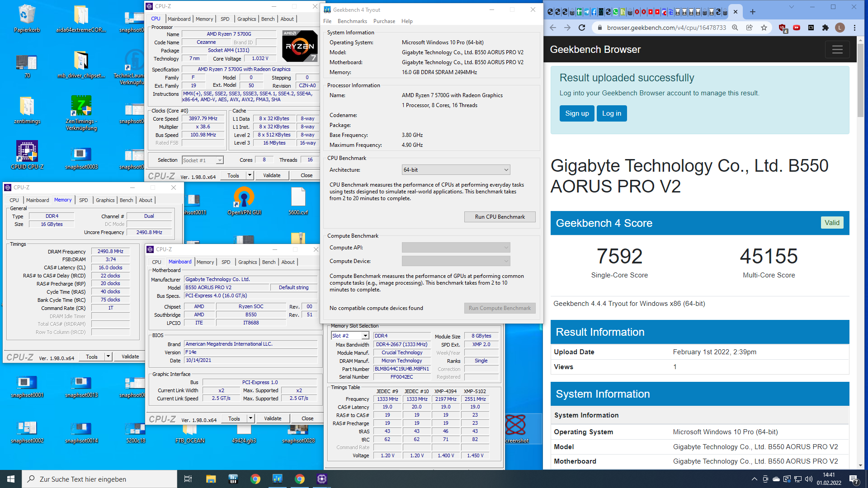This screenshot has width=868, height=488.
Task: Open the Chrome extensions puzzle icon
Action: point(826,28)
